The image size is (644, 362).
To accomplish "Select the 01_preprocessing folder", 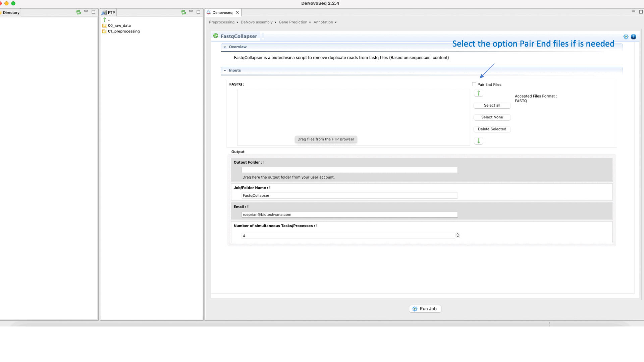I will pos(123,31).
